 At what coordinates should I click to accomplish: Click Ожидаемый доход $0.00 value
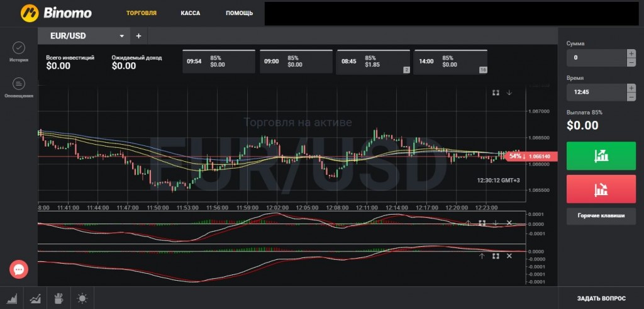click(124, 66)
